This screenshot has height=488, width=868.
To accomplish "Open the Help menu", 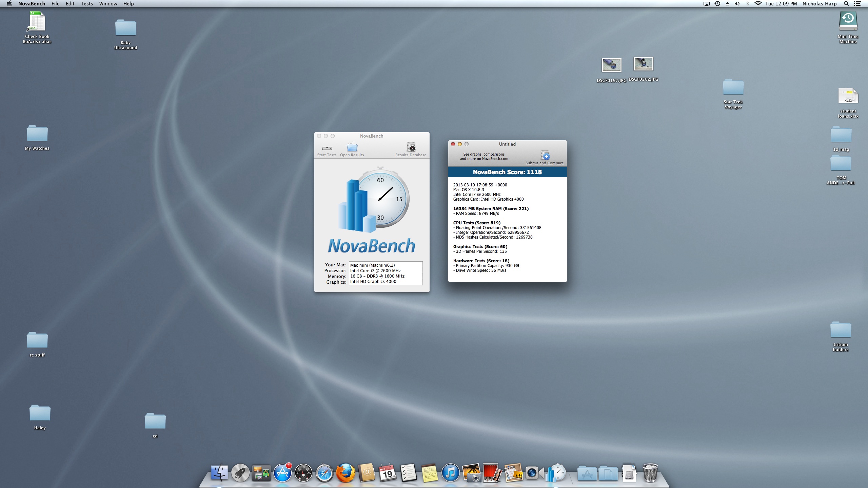I will (x=129, y=4).
